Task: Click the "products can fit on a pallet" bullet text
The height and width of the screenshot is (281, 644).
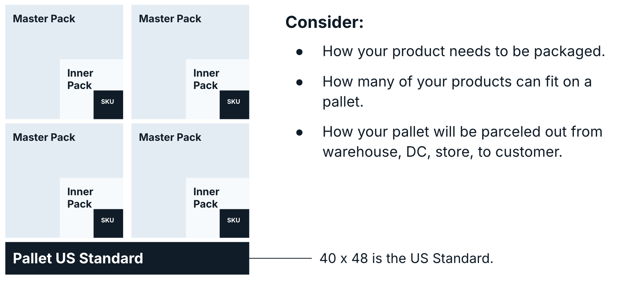Action: coord(457,91)
